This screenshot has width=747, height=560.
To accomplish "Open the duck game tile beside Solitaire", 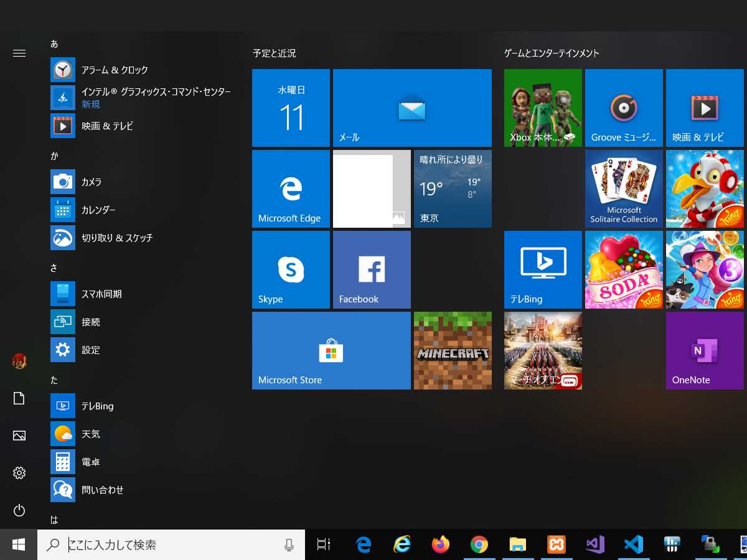I will coord(705,189).
